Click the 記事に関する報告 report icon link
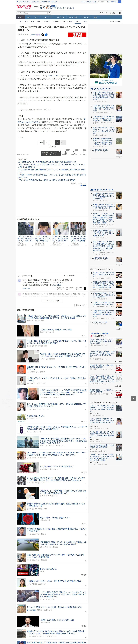The width and height of the screenshot is (138, 644). pos(23,155)
